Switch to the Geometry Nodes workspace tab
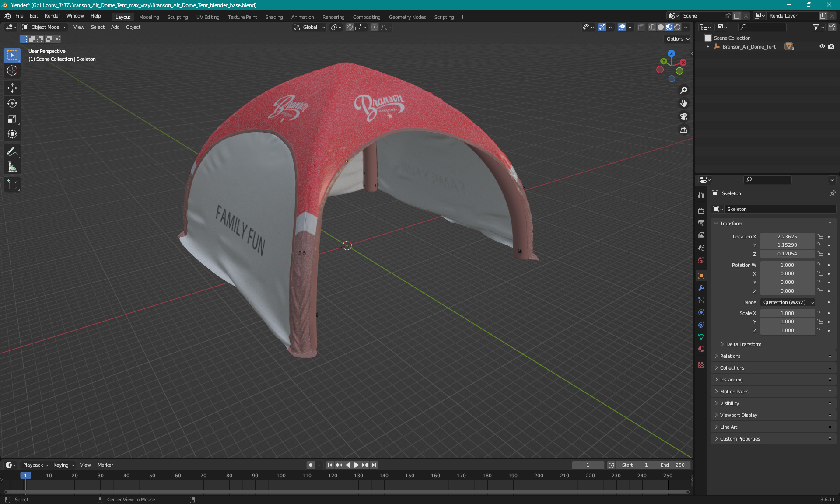 pyautogui.click(x=407, y=17)
